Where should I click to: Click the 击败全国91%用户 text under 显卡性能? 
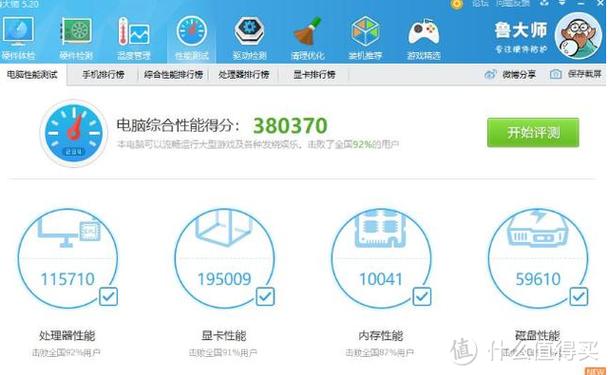tap(223, 353)
